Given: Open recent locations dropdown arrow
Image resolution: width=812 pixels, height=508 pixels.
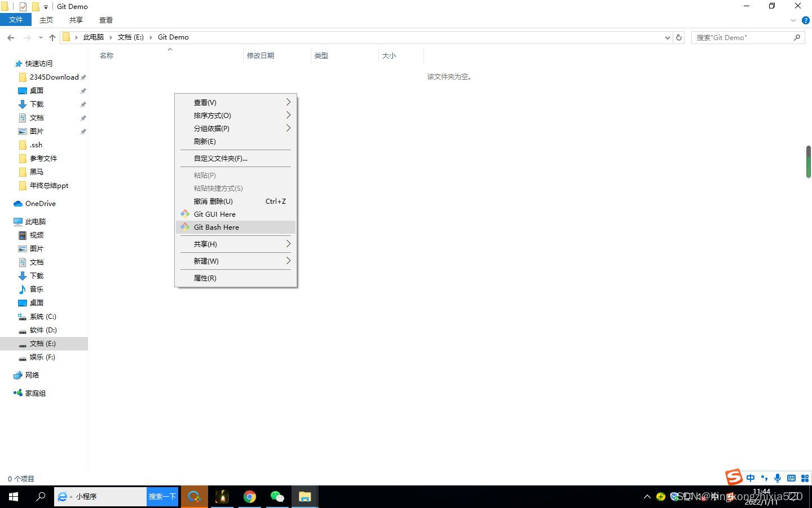Looking at the screenshot, I should click(x=41, y=37).
